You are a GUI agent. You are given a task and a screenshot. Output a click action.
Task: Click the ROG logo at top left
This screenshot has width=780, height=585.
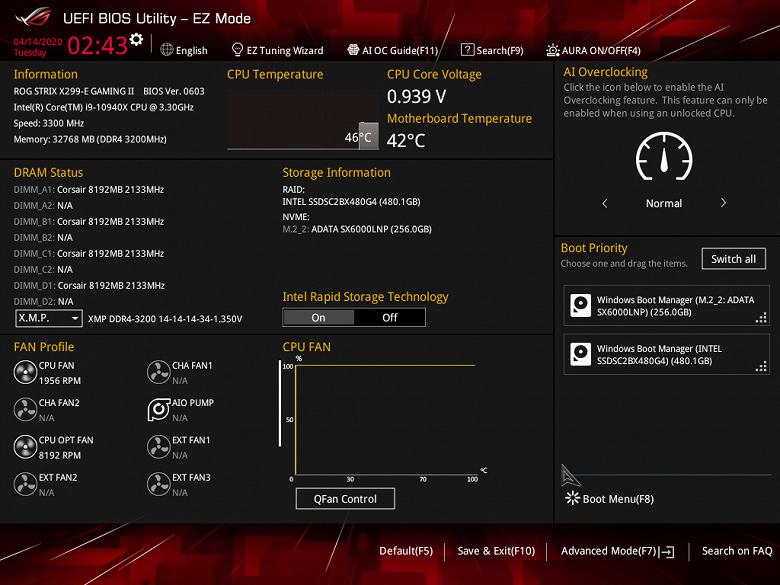point(33,17)
